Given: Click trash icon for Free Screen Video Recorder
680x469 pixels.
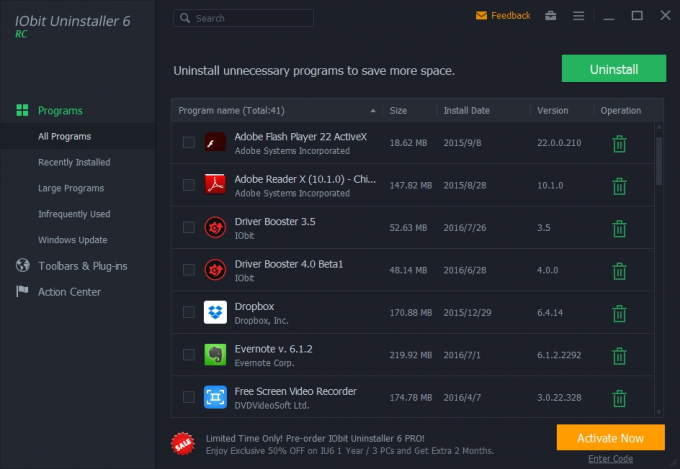Looking at the screenshot, I should (x=619, y=398).
